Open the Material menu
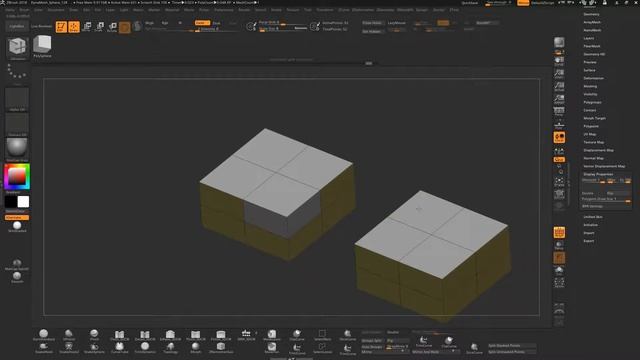The width and height of the screenshot is (640, 360). (x=172, y=9)
